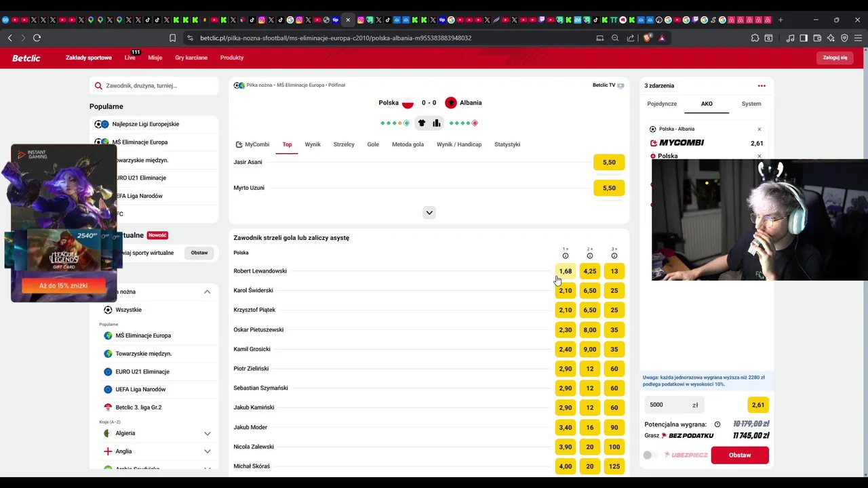Image resolution: width=868 pixels, height=488 pixels.
Task: Switch to the Wynik tab
Action: pos(313,144)
